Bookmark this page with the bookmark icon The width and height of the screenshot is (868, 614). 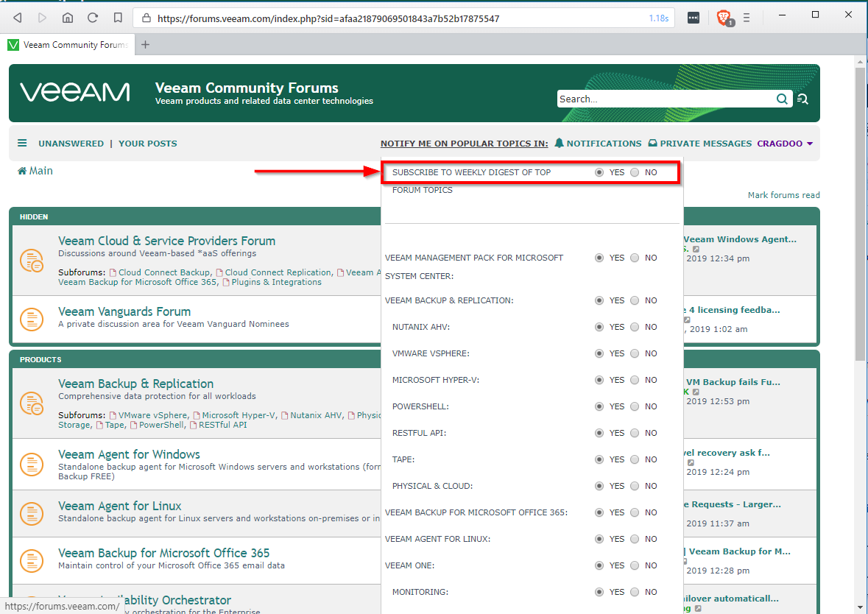pyautogui.click(x=118, y=18)
